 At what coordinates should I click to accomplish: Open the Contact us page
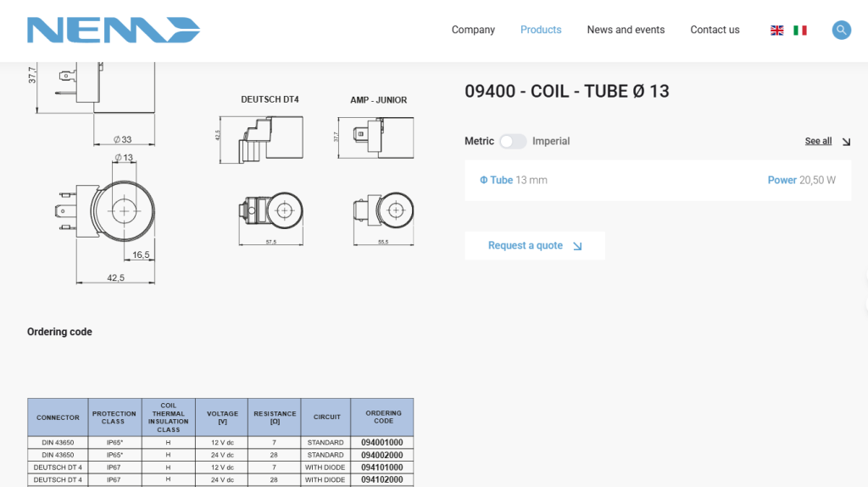coord(715,30)
